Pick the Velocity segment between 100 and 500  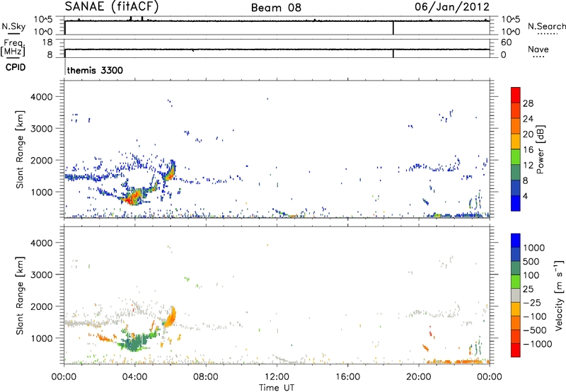click(516, 268)
